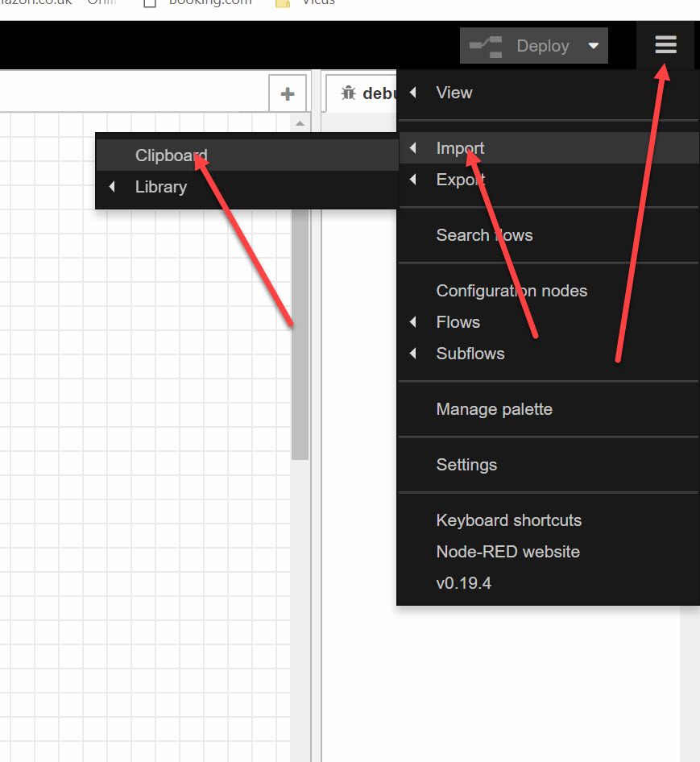The height and width of the screenshot is (762, 700).
Task: Click Configuration nodes in the menu
Action: (511, 291)
